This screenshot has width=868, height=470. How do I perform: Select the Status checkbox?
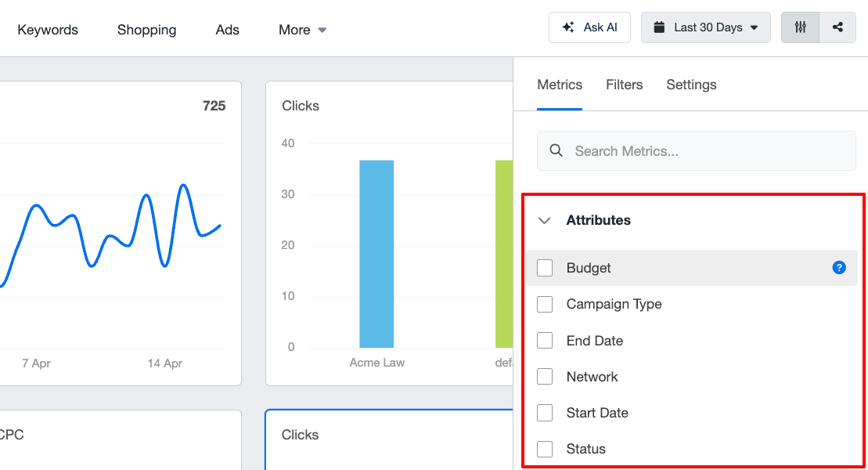545,448
